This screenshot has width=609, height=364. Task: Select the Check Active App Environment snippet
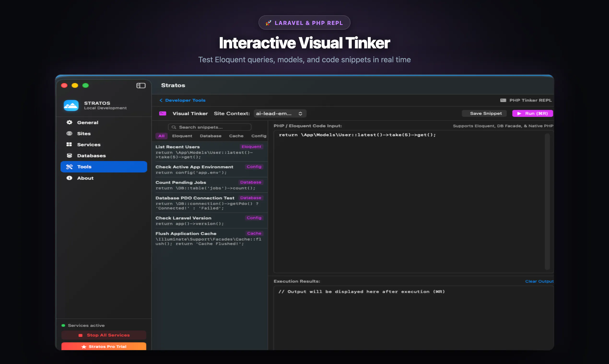pyautogui.click(x=210, y=170)
